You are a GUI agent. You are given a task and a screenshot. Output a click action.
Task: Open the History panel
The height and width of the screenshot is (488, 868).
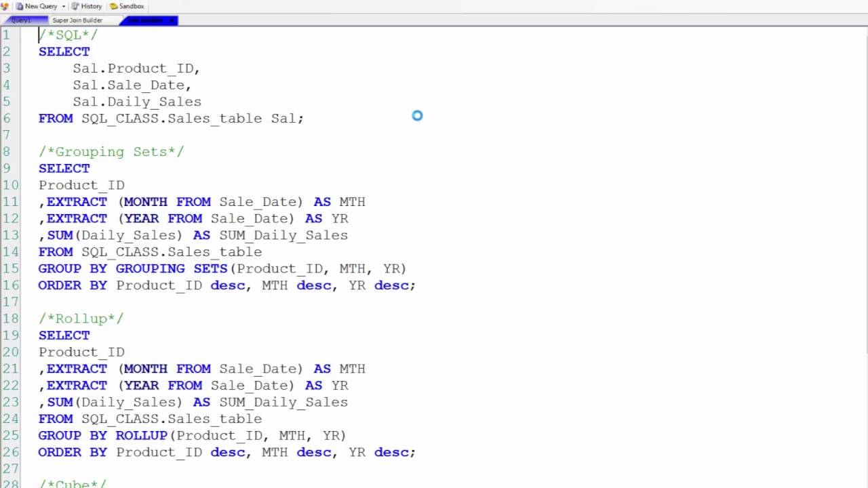tap(86, 6)
